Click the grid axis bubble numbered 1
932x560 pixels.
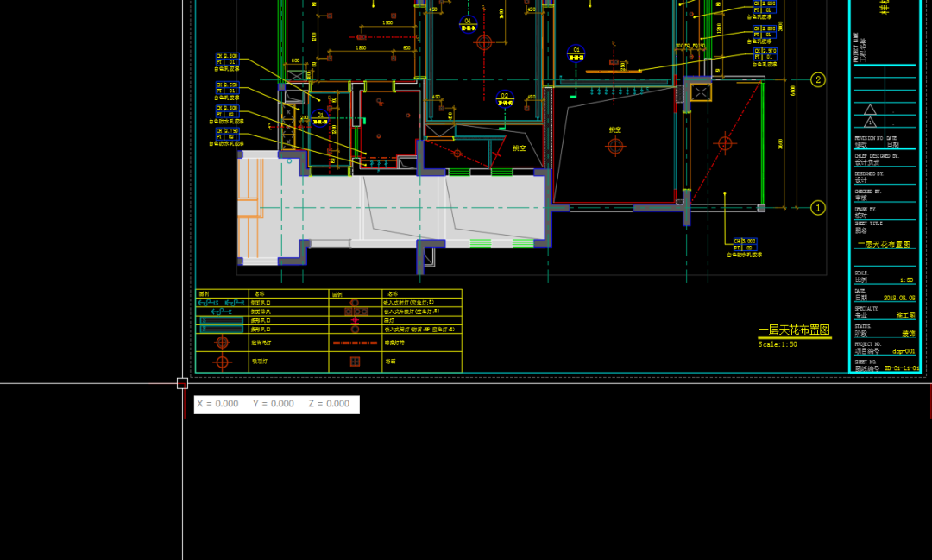pyautogui.click(x=818, y=208)
